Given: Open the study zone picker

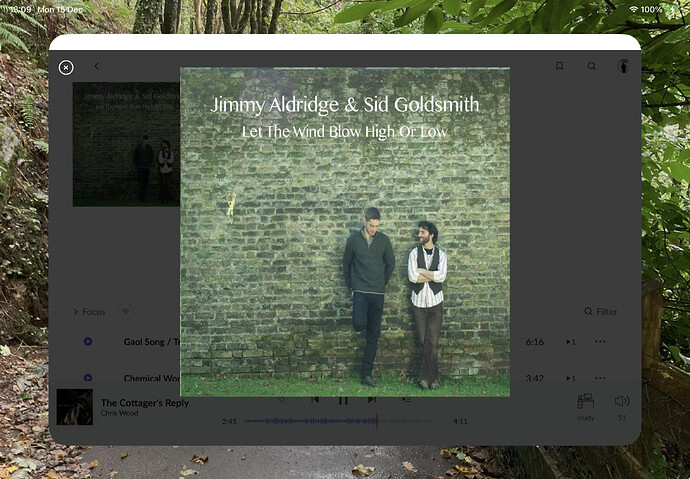Looking at the screenshot, I should pyautogui.click(x=586, y=407).
